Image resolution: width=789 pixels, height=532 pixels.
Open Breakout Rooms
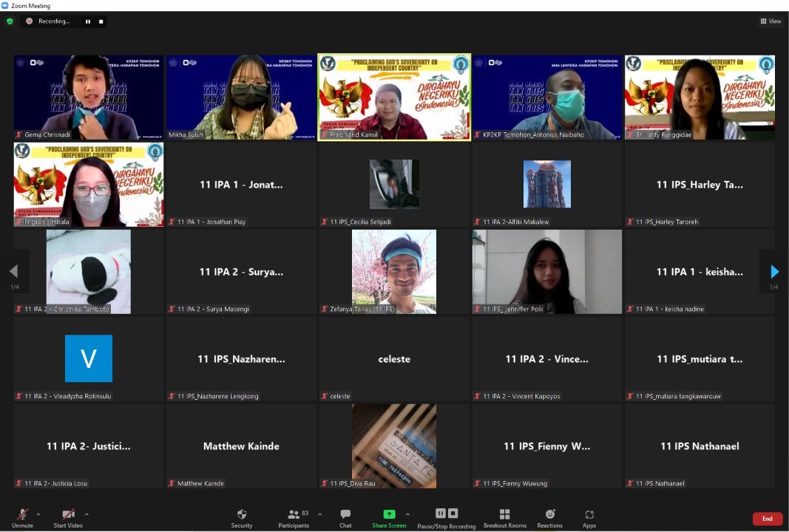coord(504,518)
